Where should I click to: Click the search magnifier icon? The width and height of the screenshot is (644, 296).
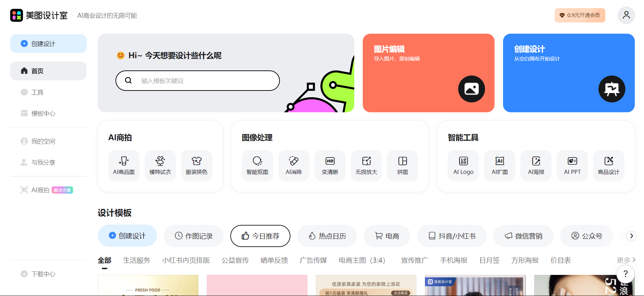tap(128, 81)
